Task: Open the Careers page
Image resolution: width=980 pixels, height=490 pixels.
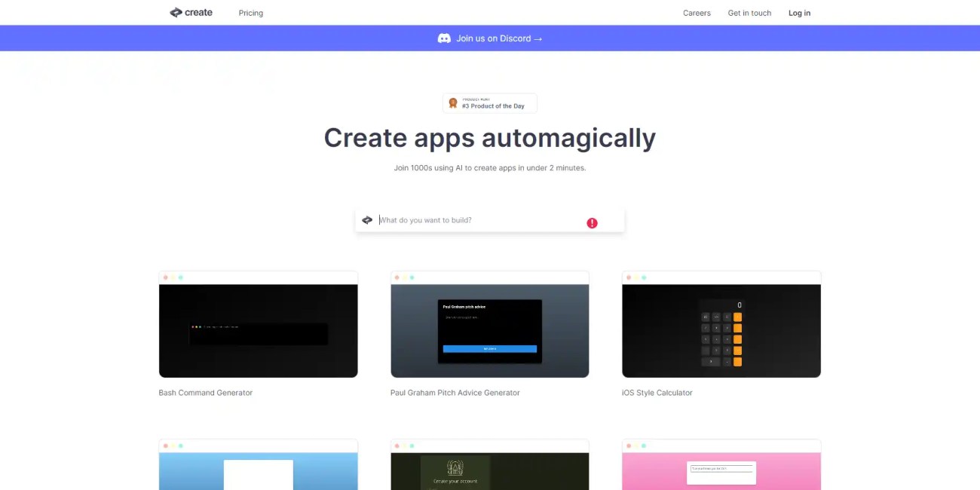Action: (x=697, y=13)
